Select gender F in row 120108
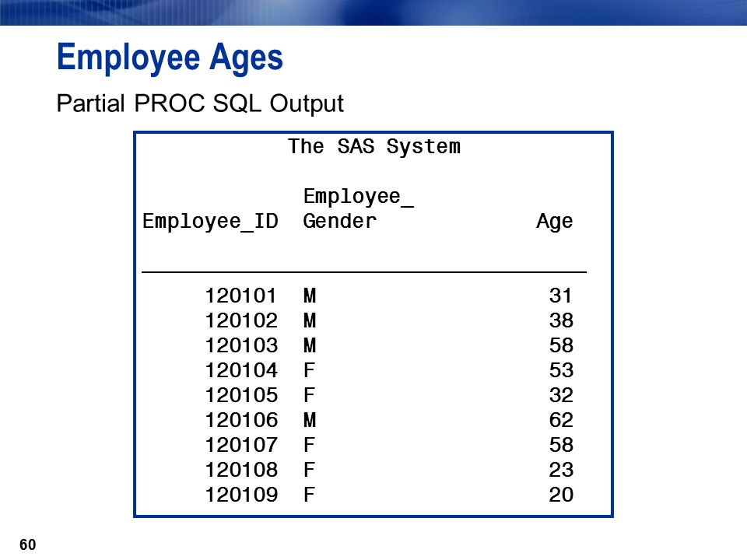 (x=309, y=470)
